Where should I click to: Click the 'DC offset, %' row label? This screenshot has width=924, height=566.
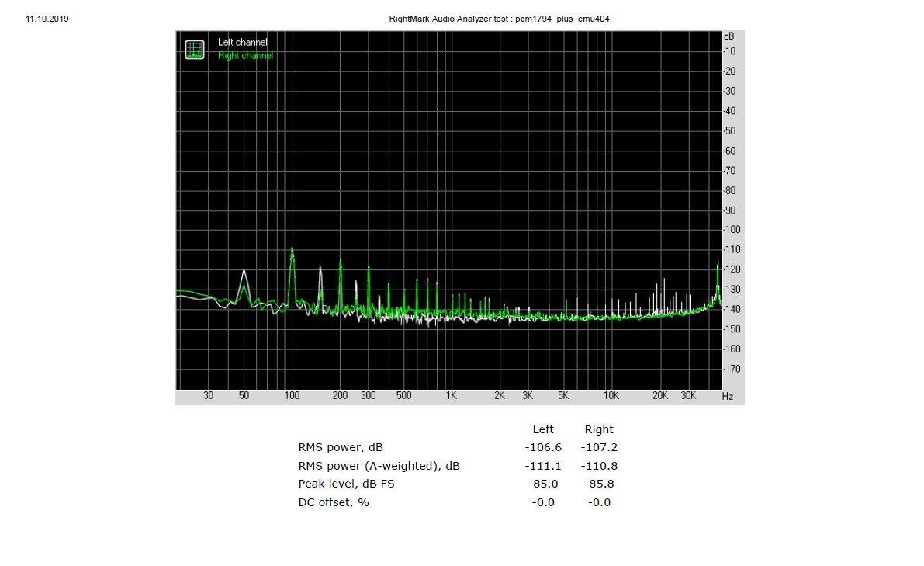pyautogui.click(x=334, y=502)
